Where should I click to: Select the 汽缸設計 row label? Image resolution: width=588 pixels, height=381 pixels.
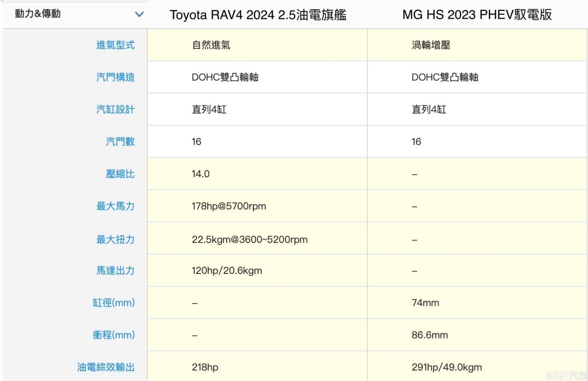pos(115,110)
